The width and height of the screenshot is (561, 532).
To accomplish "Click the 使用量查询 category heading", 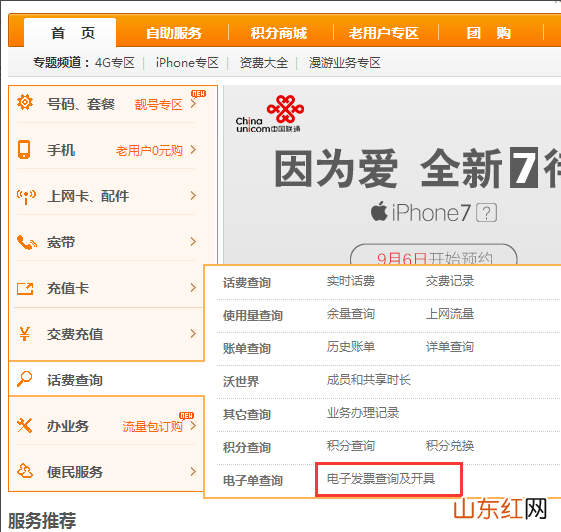I will click(x=253, y=315).
